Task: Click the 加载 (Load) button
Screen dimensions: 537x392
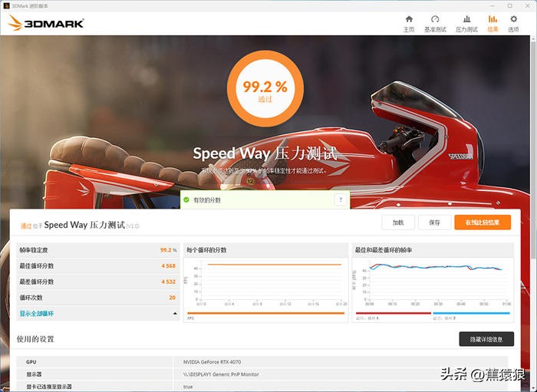Action: click(x=398, y=222)
